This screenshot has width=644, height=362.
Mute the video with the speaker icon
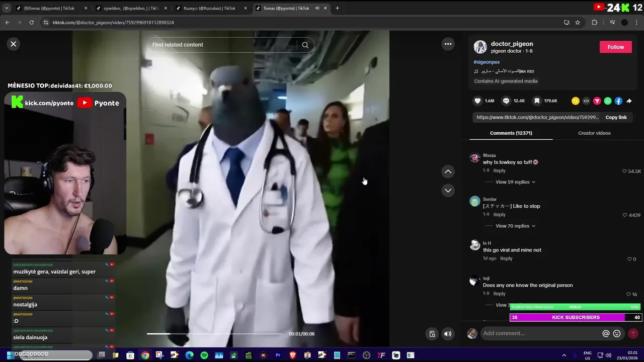448,334
